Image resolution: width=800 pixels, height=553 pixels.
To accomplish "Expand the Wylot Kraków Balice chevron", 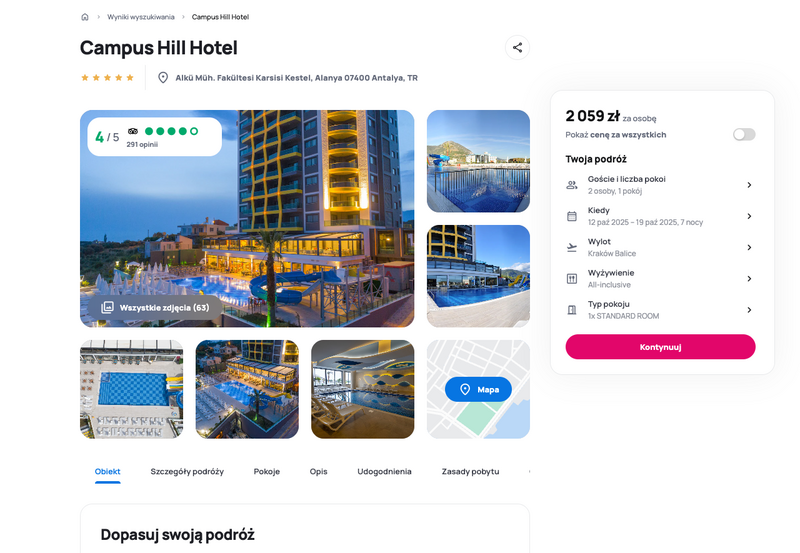I will [x=749, y=247].
